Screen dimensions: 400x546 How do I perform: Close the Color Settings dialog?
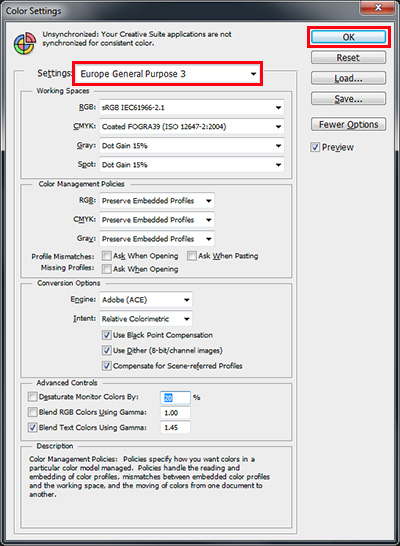click(378, 7)
